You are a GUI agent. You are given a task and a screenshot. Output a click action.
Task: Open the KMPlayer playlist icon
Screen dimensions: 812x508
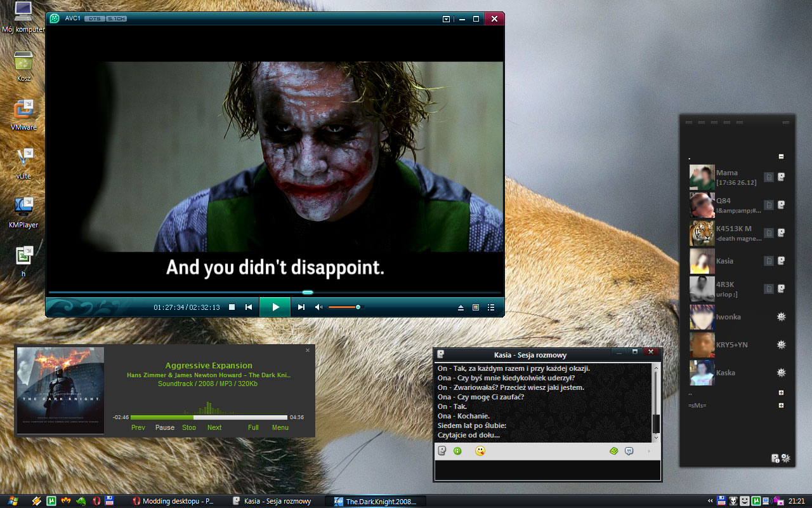(491, 307)
